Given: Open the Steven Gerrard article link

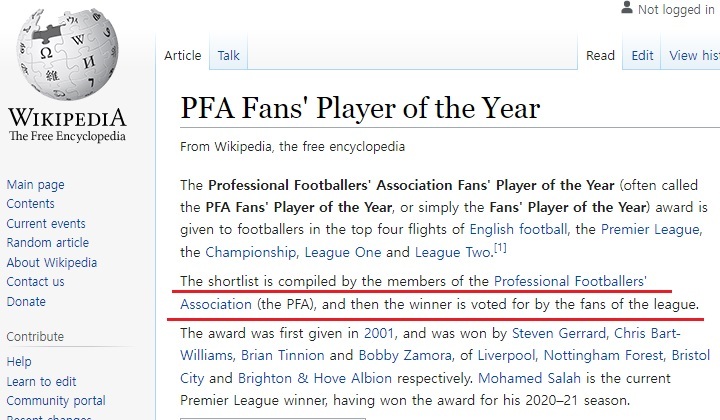Looking at the screenshot, I should [x=559, y=333].
